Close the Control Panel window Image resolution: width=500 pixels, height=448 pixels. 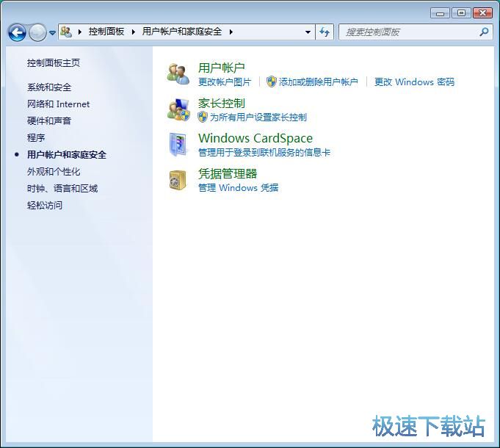[x=482, y=13]
